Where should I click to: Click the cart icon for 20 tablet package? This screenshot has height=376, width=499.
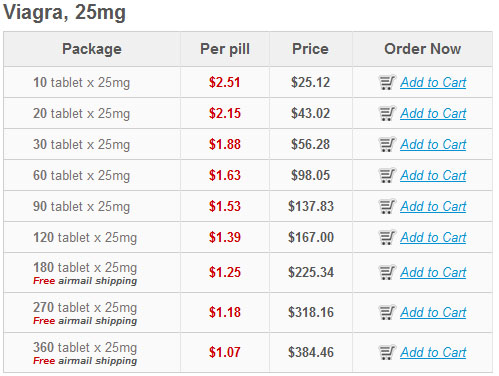[387, 113]
